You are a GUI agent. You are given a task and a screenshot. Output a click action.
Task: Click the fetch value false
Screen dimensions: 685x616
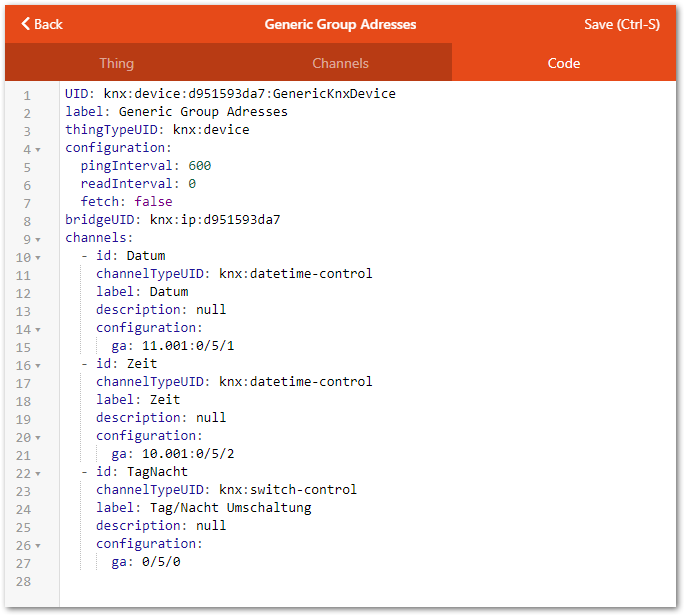point(153,202)
